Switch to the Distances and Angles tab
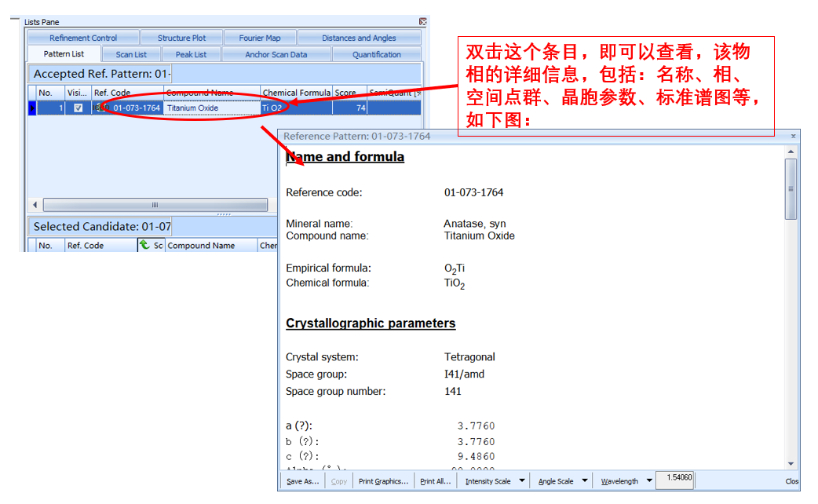The height and width of the screenshot is (504, 818). pyautogui.click(x=360, y=37)
